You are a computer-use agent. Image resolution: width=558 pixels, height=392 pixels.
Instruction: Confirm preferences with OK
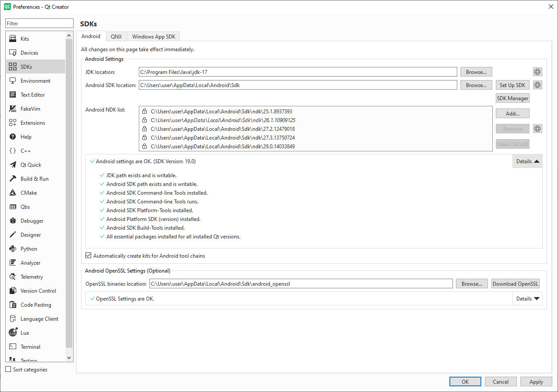[465, 381]
